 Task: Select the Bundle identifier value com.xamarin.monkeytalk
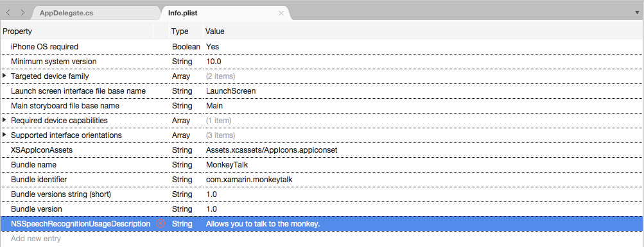click(x=249, y=179)
